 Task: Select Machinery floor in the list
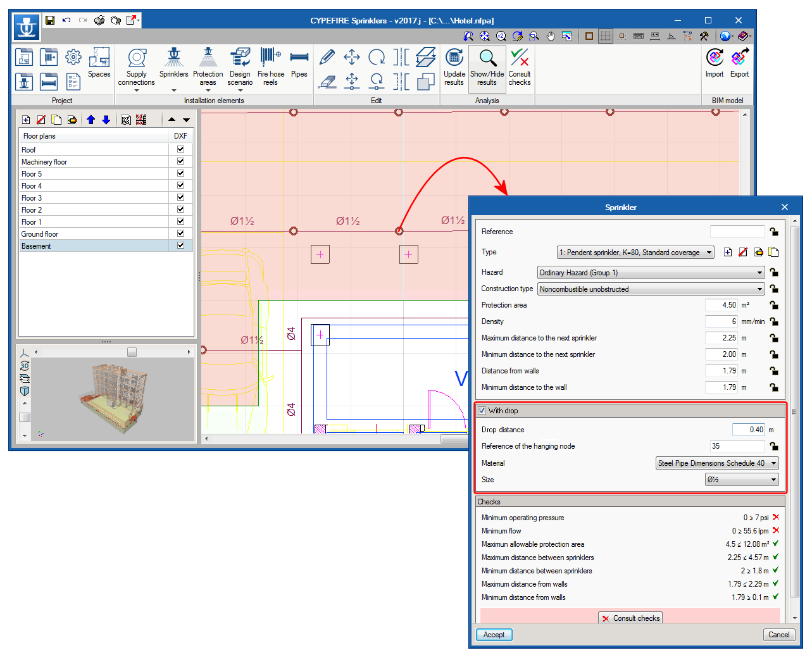point(44,162)
